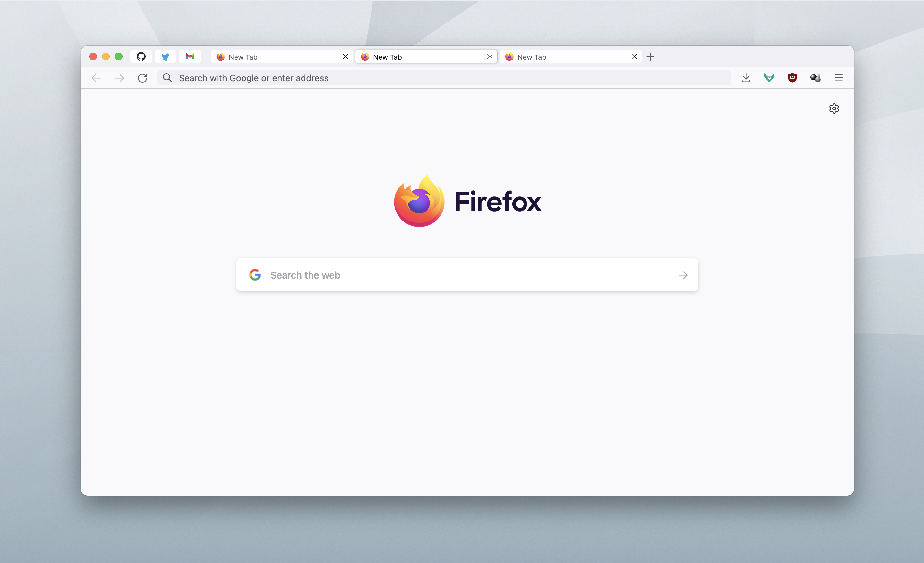
Task: Open the pinned GitHub tab
Action: coord(141,56)
